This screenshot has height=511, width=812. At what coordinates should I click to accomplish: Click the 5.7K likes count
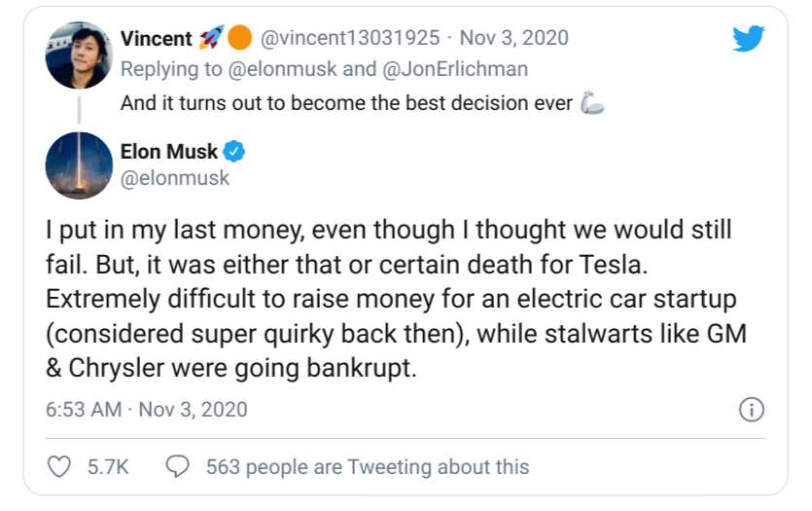click(108, 467)
